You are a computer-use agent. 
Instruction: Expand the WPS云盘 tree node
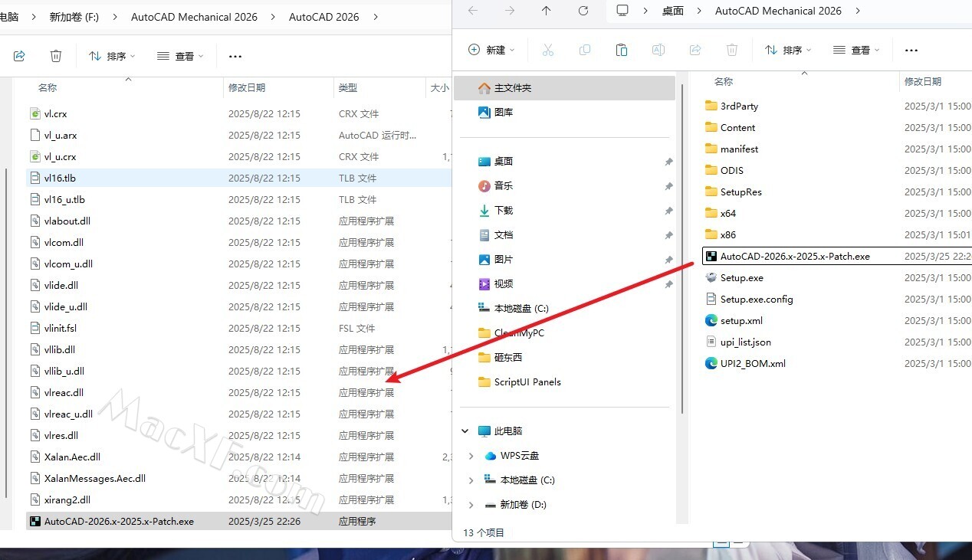(471, 456)
